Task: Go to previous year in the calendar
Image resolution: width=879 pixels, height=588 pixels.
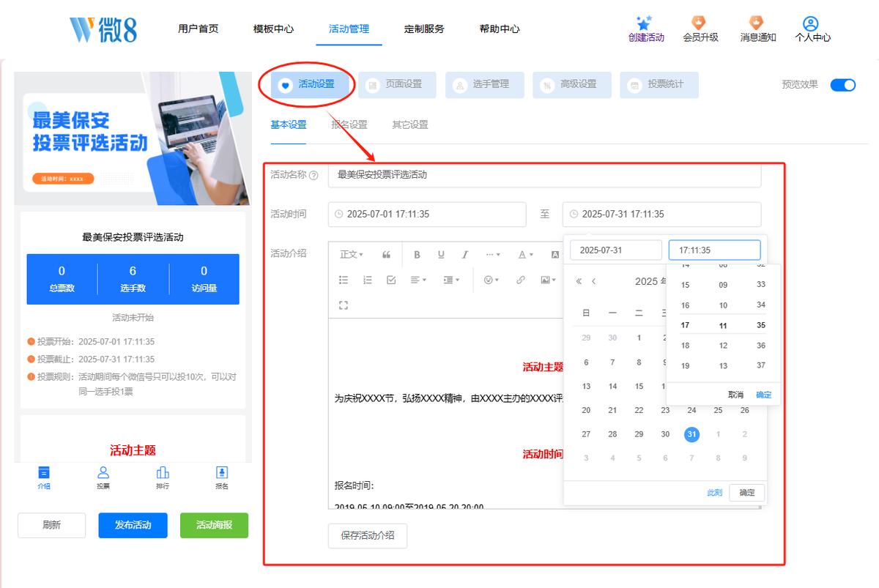Action: (x=579, y=281)
